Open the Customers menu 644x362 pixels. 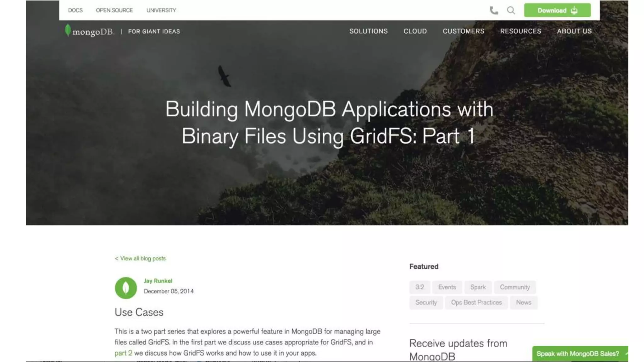coord(463,31)
